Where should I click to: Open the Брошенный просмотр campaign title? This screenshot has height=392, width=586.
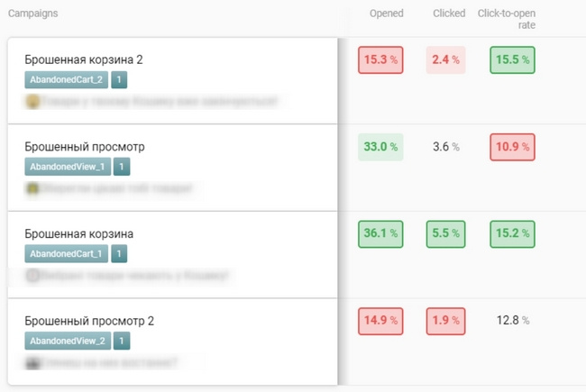tap(85, 147)
